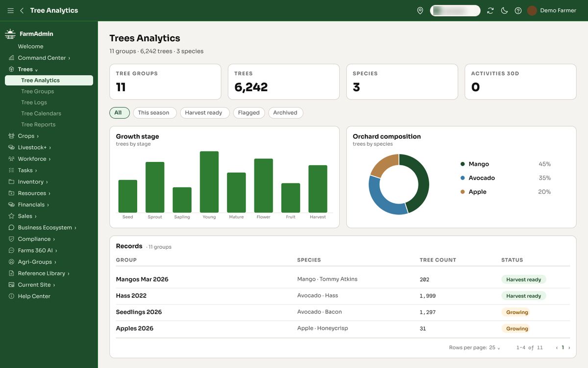The width and height of the screenshot is (588, 368).
Task: Click the FarmAdmin sunrise logo
Action: pos(10,34)
